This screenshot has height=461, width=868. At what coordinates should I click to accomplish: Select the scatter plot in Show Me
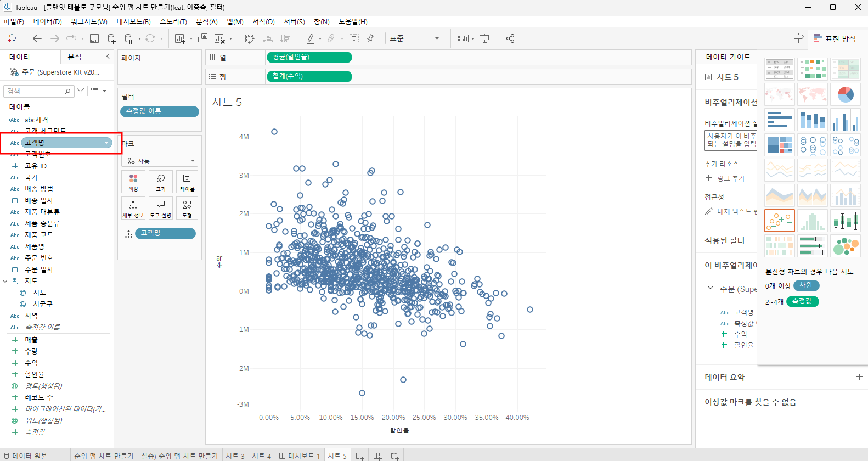click(780, 221)
